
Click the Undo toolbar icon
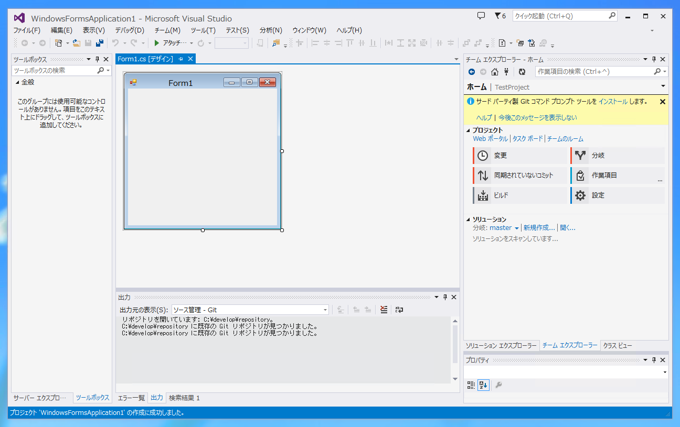[115, 43]
